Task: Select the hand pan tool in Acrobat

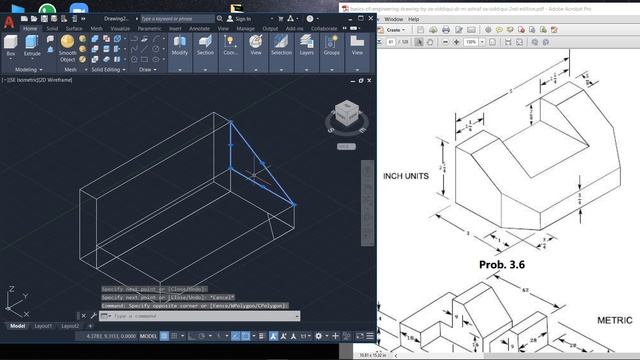Action: [x=429, y=42]
